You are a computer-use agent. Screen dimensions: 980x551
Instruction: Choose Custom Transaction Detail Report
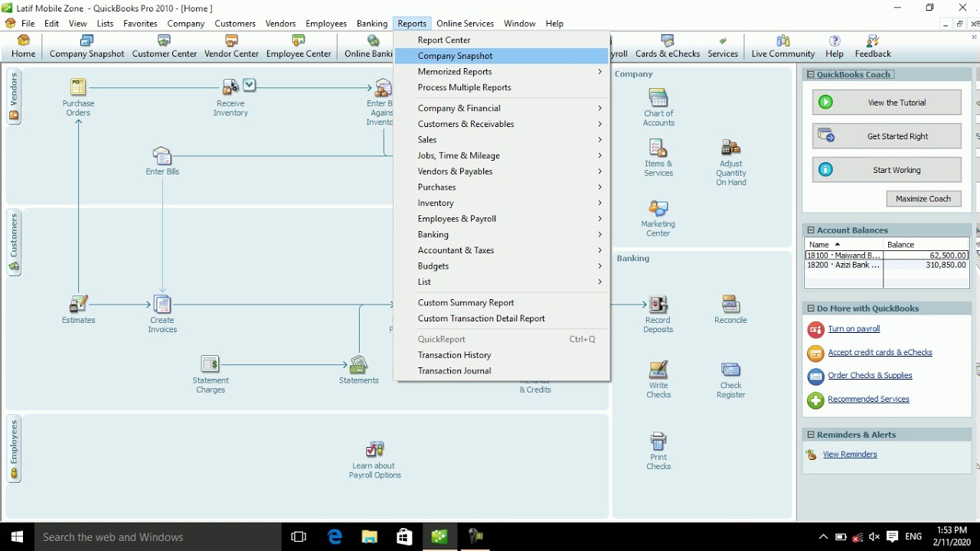click(x=502, y=318)
